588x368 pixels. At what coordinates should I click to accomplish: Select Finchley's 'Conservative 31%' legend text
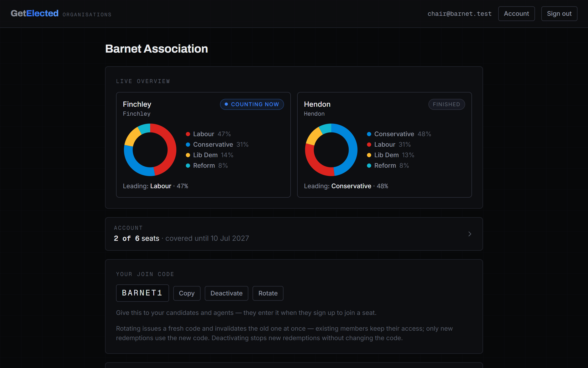[x=221, y=145]
